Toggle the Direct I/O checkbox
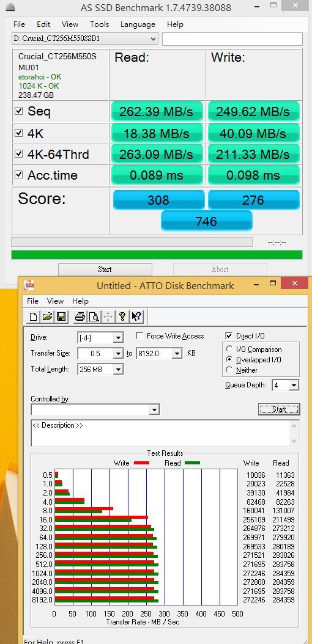 pyautogui.click(x=229, y=335)
